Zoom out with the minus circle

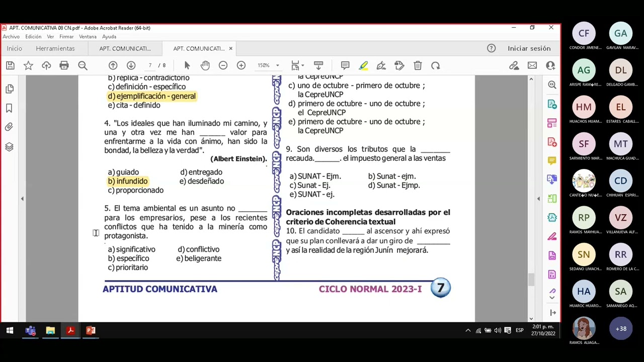[x=223, y=66]
